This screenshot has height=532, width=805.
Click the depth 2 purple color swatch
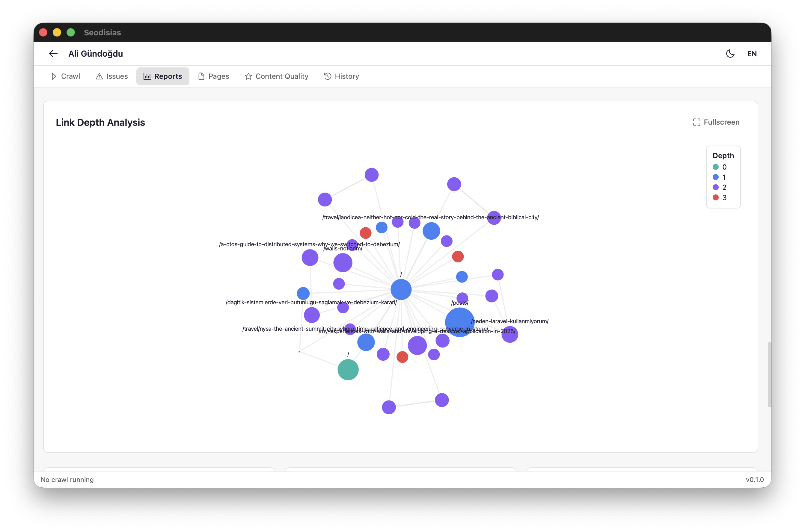click(x=716, y=187)
